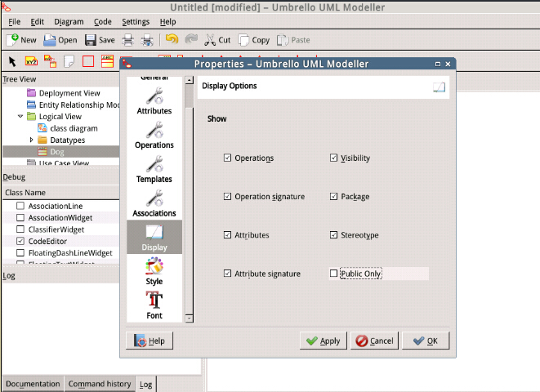Select the red Box tool icon
Screen dimensions: 540x392
[88, 61]
